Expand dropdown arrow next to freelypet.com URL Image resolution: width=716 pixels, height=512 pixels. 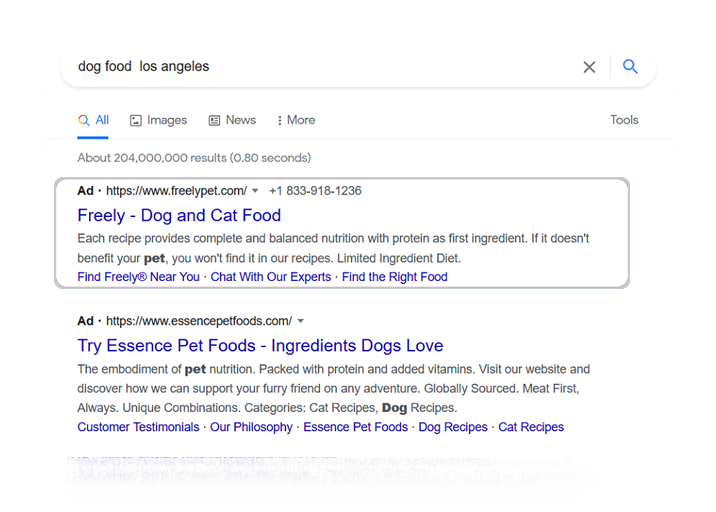[x=255, y=191]
